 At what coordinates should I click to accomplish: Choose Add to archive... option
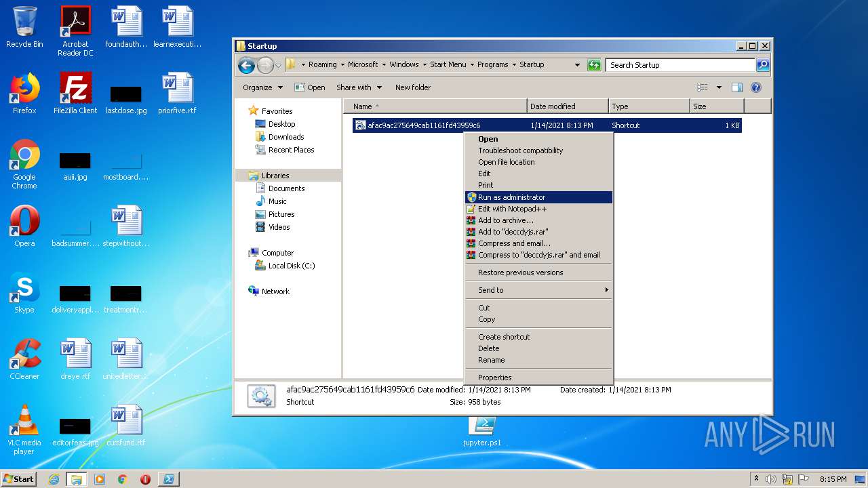(x=538, y=220)
